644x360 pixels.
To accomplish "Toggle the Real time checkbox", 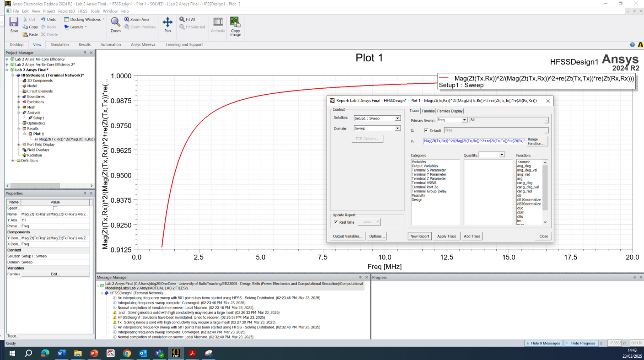I will [x=336, y=222].
